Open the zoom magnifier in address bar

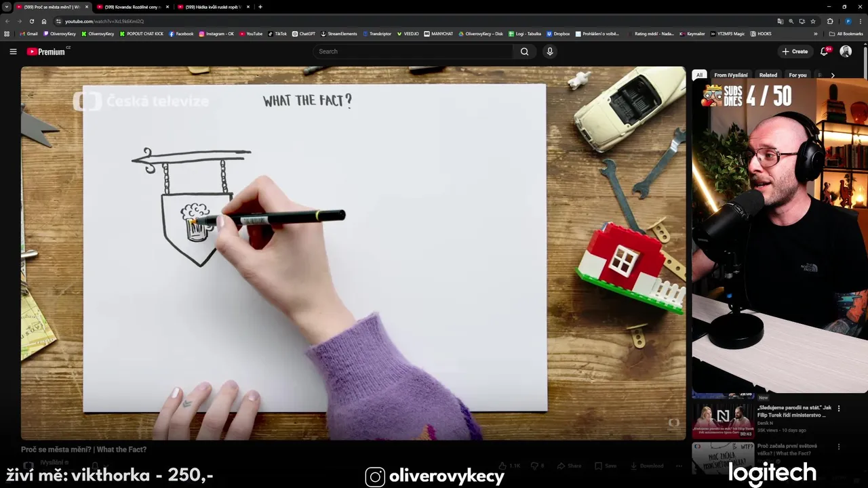click(791, 21)
